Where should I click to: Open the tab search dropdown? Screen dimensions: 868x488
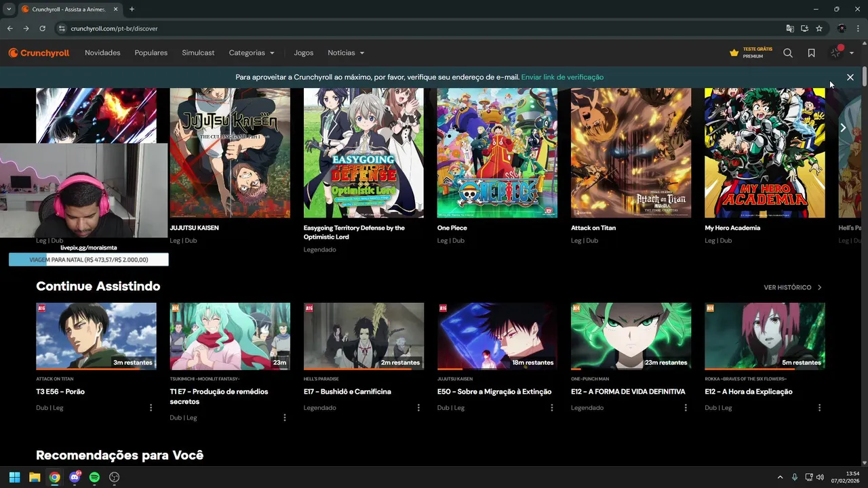click(x=9, y=9)
